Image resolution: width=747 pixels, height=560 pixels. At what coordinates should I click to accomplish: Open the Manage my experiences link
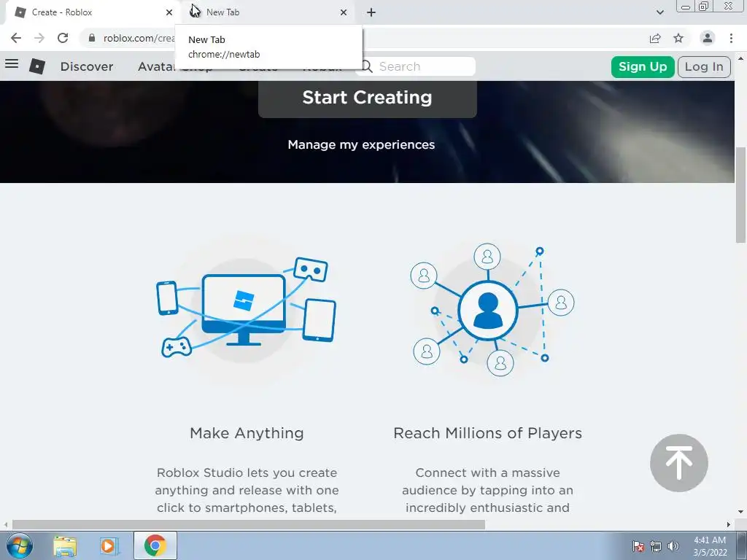[x=361, y=144]
